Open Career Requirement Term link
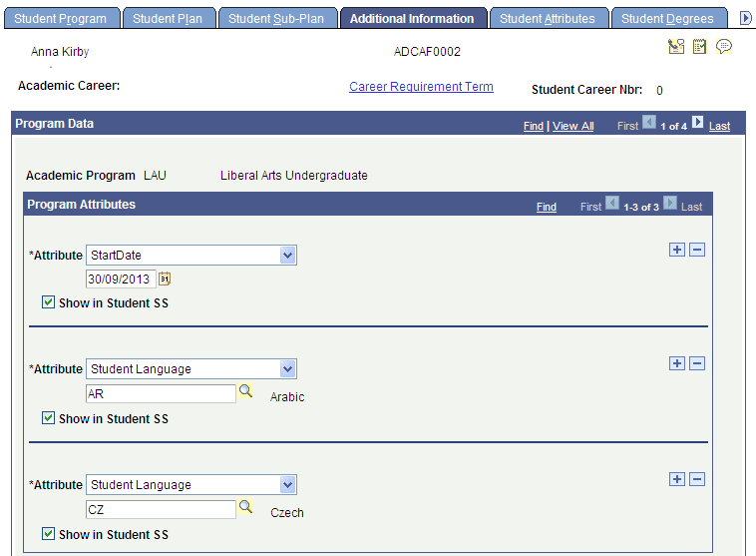The image size is (756, 556). (421, 87)
